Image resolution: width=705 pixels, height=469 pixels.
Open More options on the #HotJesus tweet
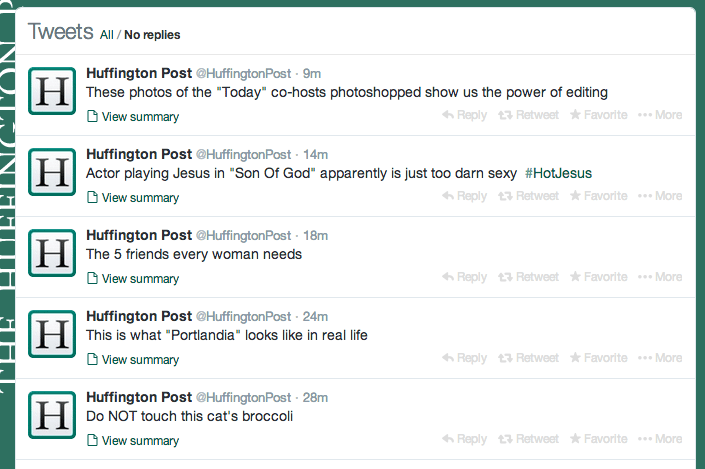[x=660, y=196]
